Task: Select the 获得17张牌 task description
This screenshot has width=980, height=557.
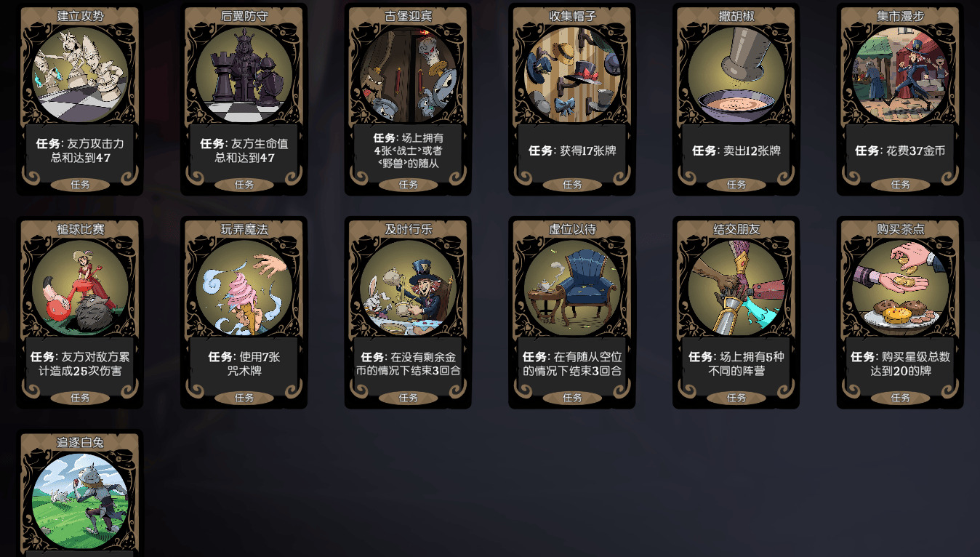Action: tap(572, 151)
